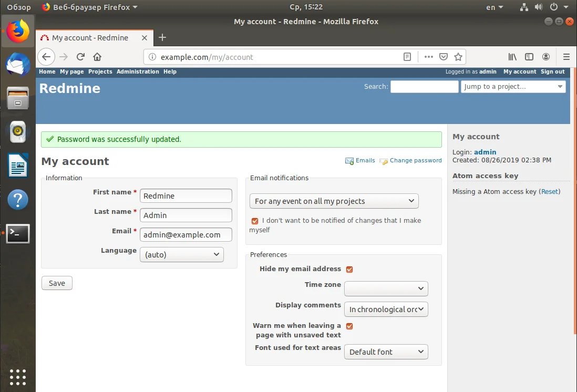This screenshot has height=392, width=577.
Task: Toggle 'I don't want to be notified' checkbox
Action: (255, 221)
